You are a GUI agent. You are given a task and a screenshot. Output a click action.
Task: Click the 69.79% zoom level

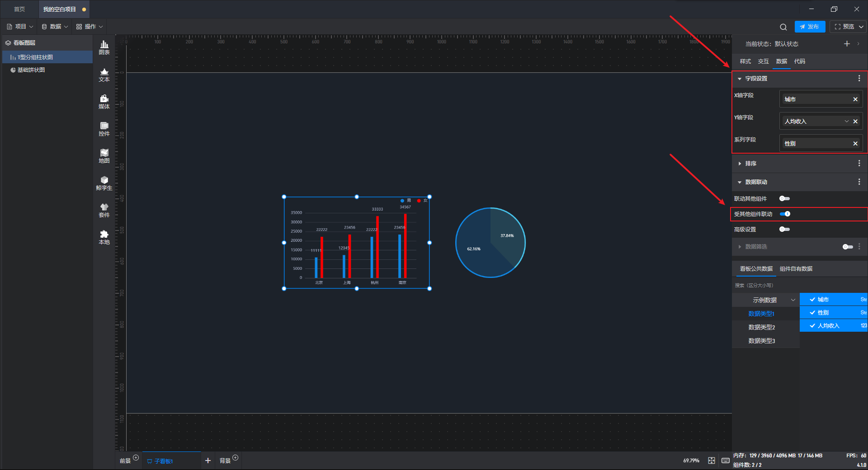(691, 461)
